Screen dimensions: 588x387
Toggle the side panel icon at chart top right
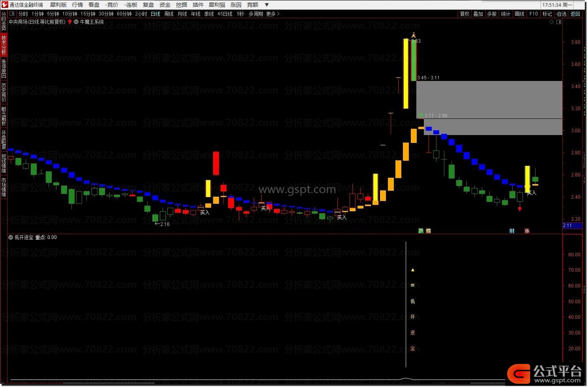(x=559, y=22)
